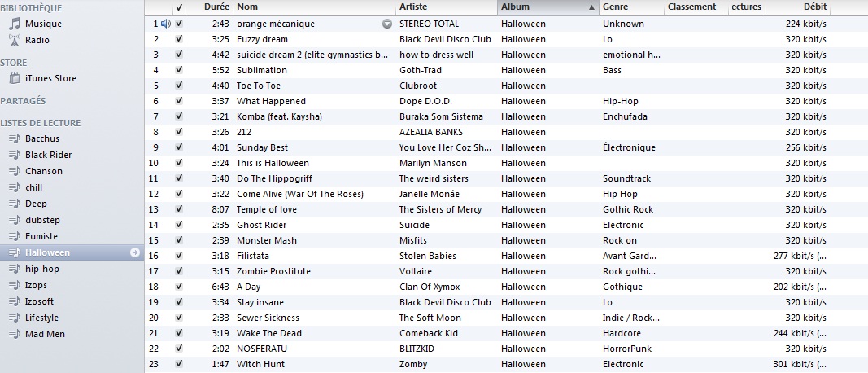Click the LISTES DE LECTURE section header
Screen dimensions: 868x373
tap(41, 122)
